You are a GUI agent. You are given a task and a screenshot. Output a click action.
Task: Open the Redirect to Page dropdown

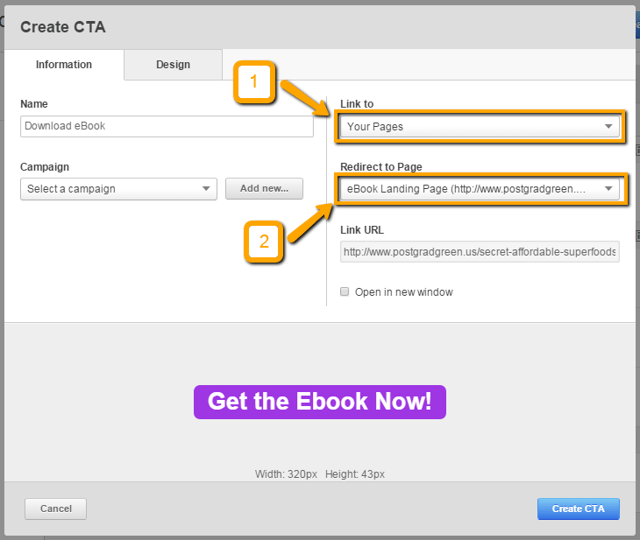tap(479, 188)
